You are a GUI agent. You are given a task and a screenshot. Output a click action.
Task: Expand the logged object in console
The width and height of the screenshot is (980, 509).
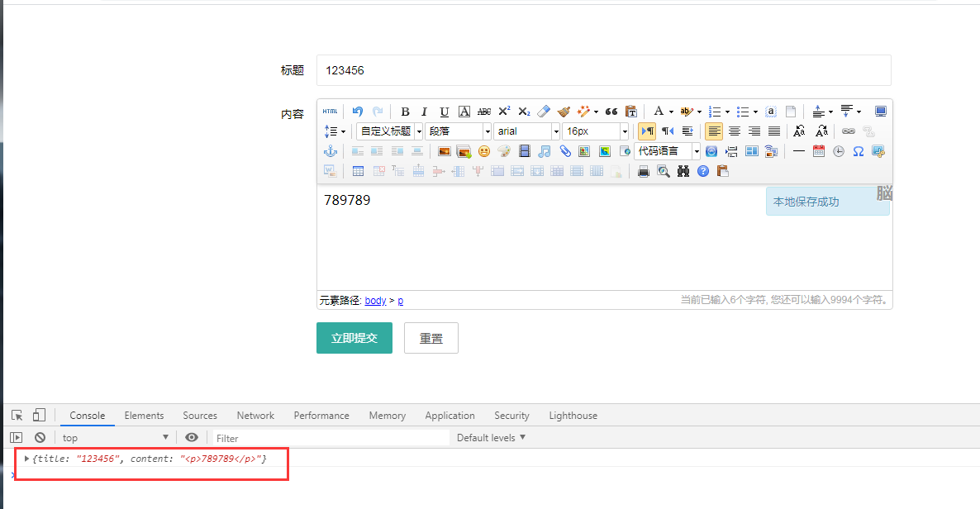pos(27,458)
